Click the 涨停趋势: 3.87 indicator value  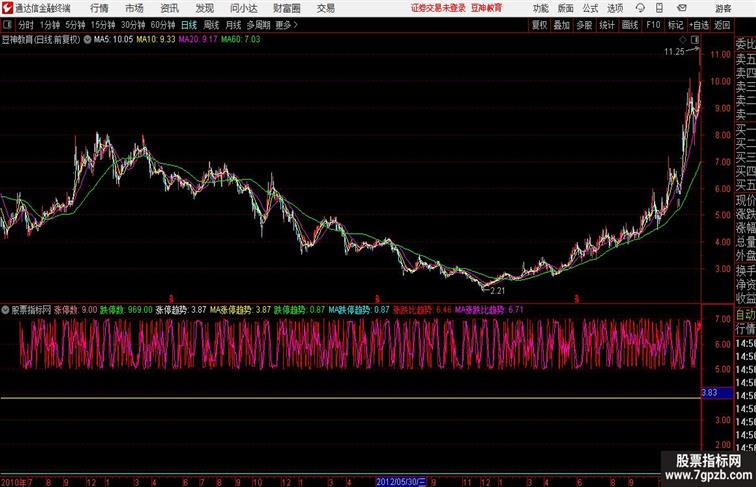[x=181, y=310]
